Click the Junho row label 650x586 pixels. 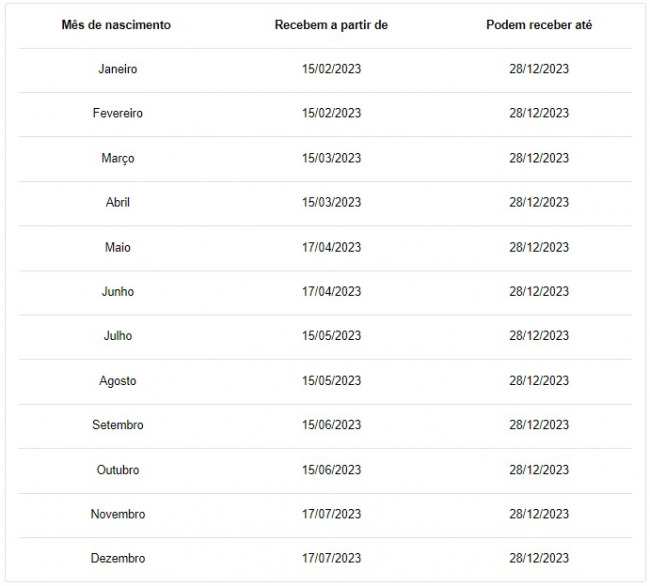(x=118, y=292)
